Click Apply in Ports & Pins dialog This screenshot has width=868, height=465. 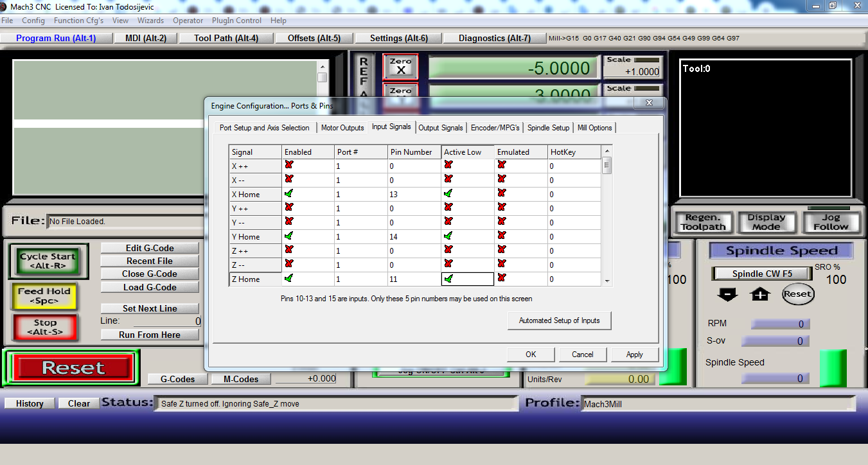coord(635,355)
